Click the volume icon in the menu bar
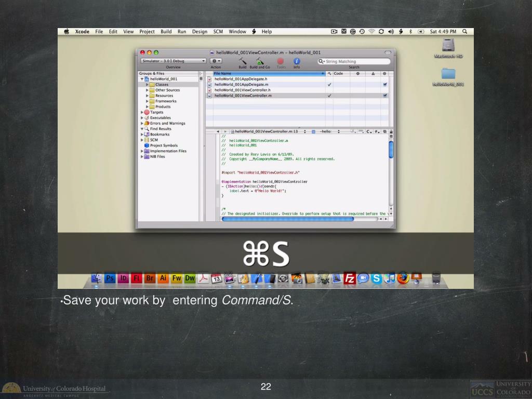 click(391, 32)
